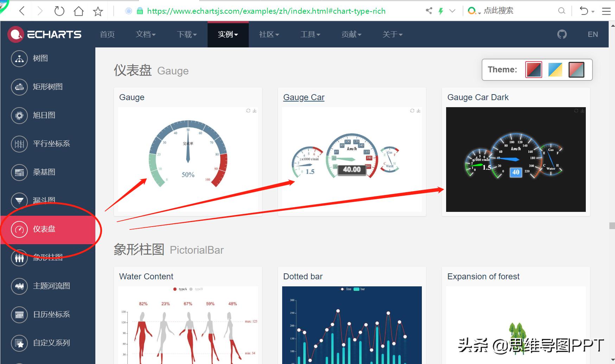Open the 社区 community menu

(x=268, y=34)
